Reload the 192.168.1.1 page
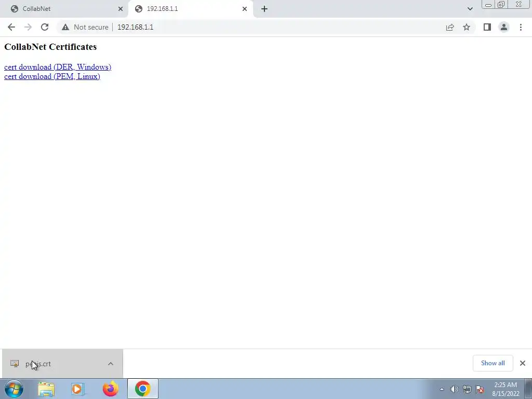 pos(45,27)
